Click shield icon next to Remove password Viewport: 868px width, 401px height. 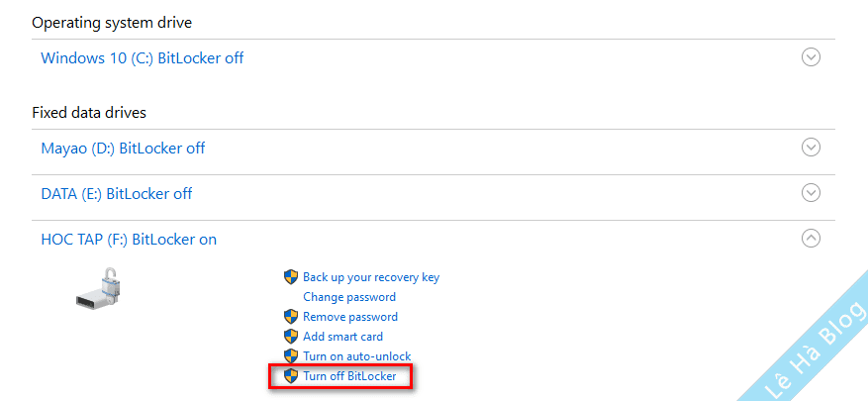pos(291,317)
